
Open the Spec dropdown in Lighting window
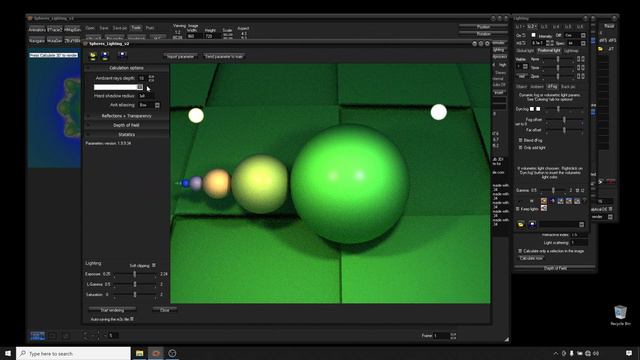pos(577,43)
